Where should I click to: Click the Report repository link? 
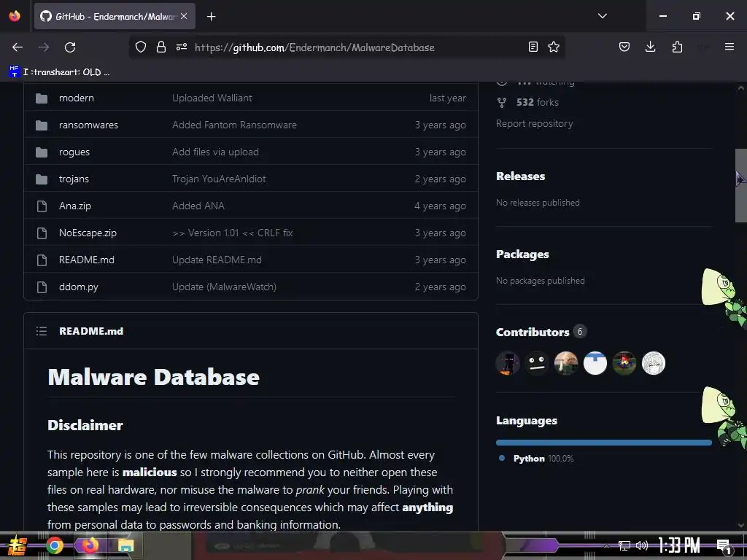pos(535,124)
